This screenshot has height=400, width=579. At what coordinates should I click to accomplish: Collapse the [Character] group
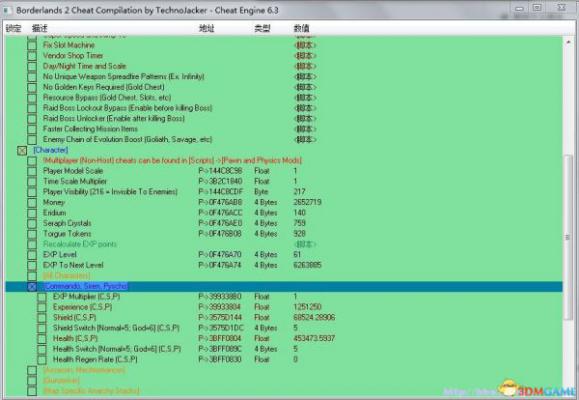pyautogui.click(x=22, y=150)
